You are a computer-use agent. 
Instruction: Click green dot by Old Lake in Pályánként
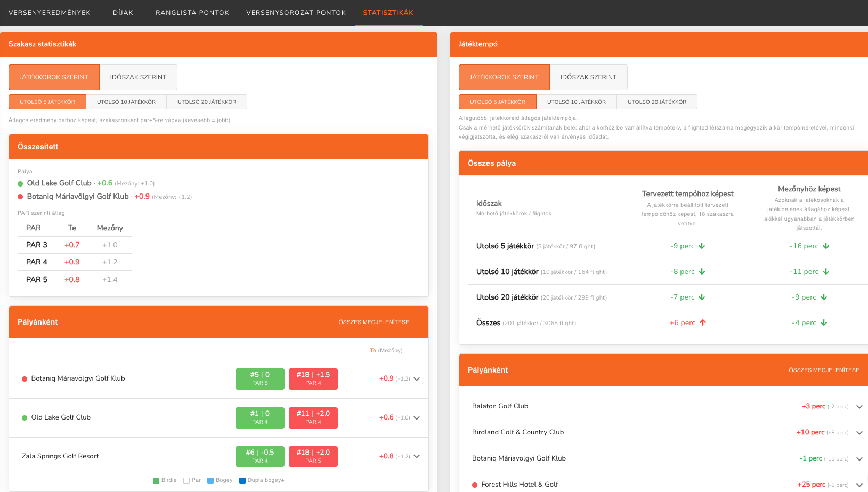(25, 418)
